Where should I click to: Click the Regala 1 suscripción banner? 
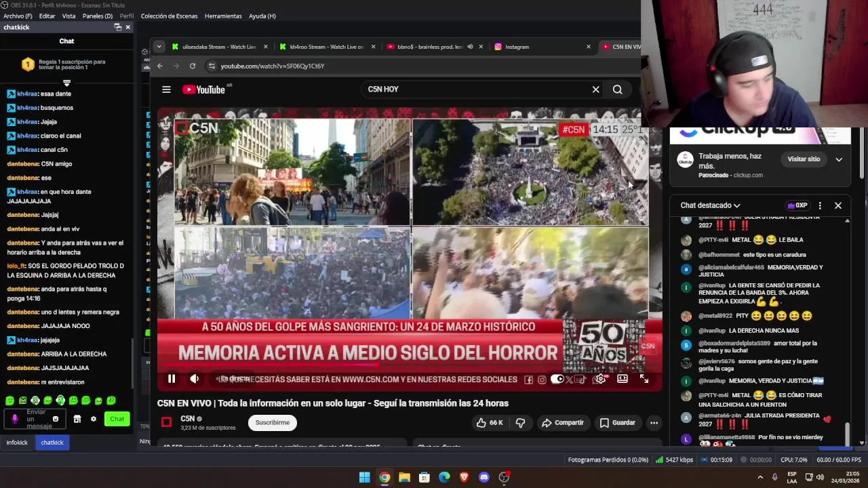(x=66, y=64)
